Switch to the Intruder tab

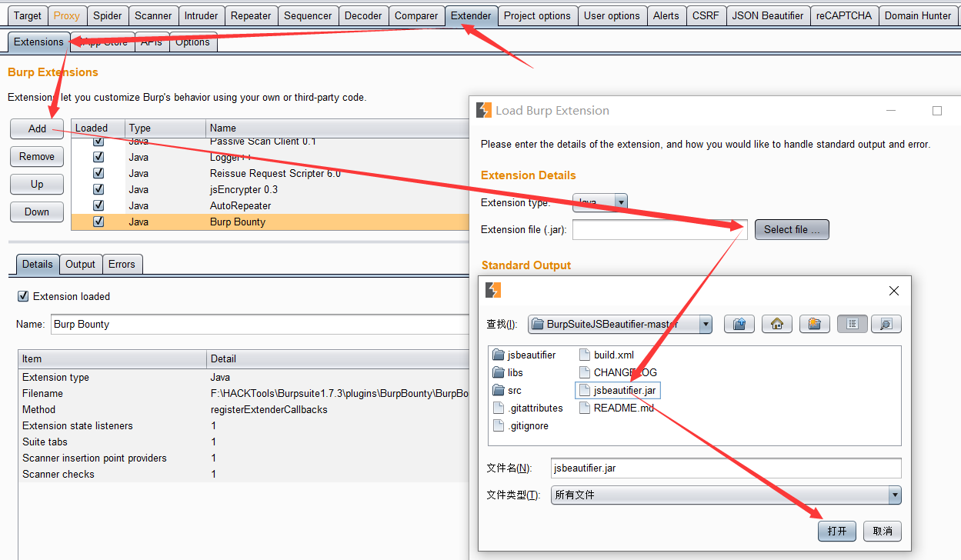(x=202, y=15)
